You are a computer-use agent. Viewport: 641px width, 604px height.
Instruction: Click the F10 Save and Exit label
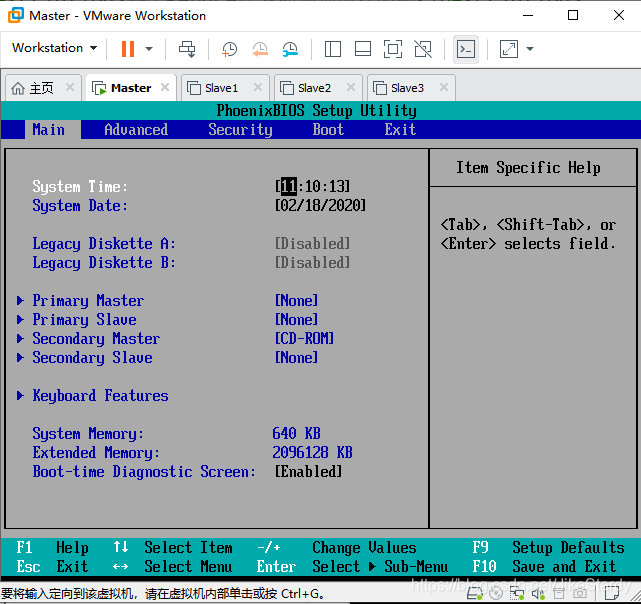[544, 567]
